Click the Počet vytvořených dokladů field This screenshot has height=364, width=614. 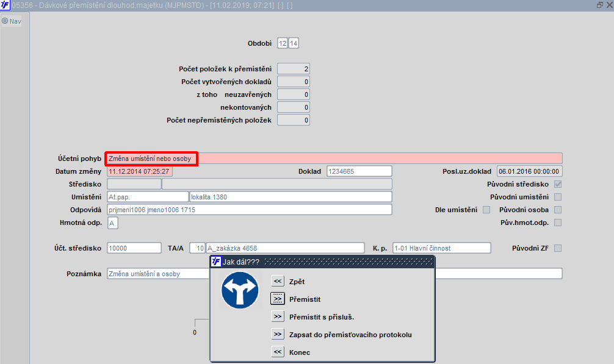pyautogui.click(x=294, y=82)
